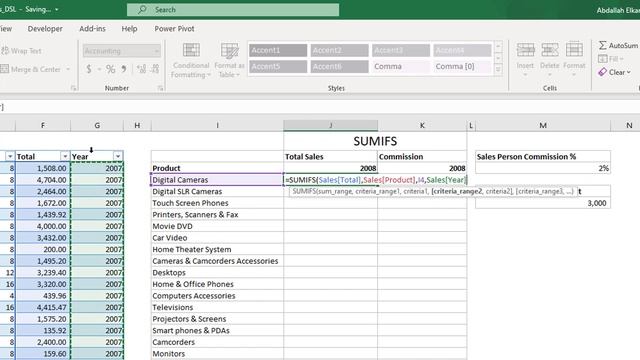Viewport: 640px width, 360px height.
Task: Open Merge & Center dropdown arrow
Action: (x=68, y=69)
